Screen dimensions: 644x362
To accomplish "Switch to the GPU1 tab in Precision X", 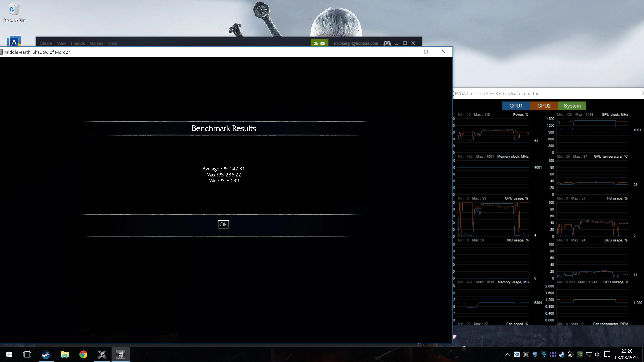I will coord(516,106).
